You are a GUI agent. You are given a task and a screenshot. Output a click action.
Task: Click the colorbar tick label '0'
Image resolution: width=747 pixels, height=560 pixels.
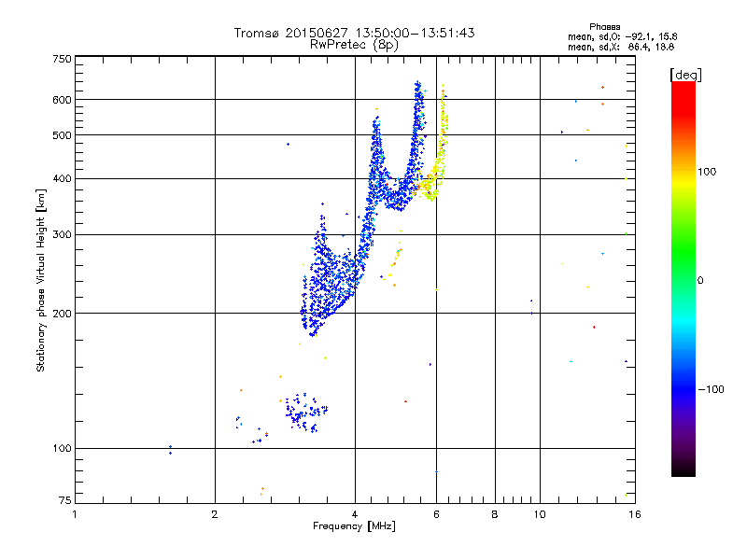click(x=700, y=281)
